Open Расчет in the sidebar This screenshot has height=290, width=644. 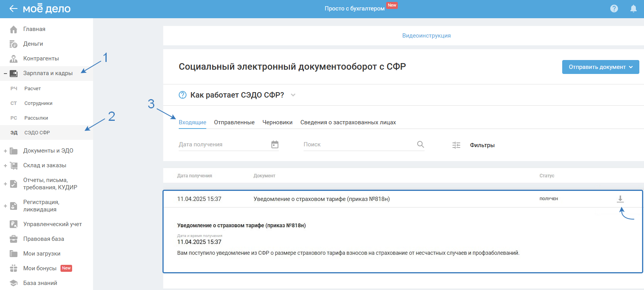(x=33, y=89)
